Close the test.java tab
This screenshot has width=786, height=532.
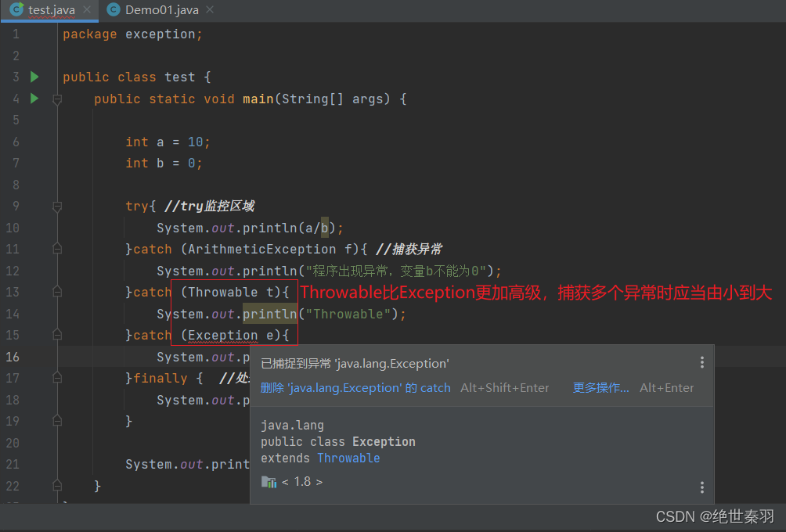[x=87, y=9]
